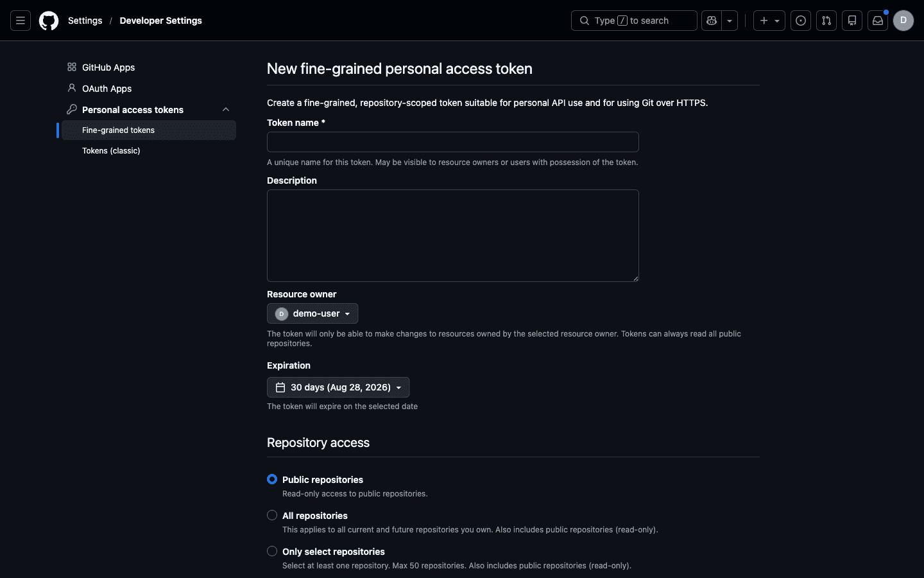Open the Expiration 30 days dropdown
Screen dimensions: 924x578
[x=338, y=387]
